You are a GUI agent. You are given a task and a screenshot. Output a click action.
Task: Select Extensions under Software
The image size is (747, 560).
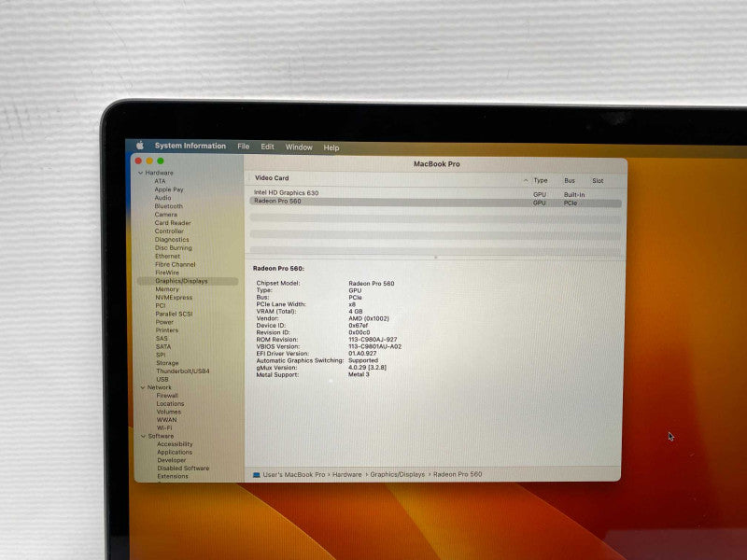(x=173, y=476)
